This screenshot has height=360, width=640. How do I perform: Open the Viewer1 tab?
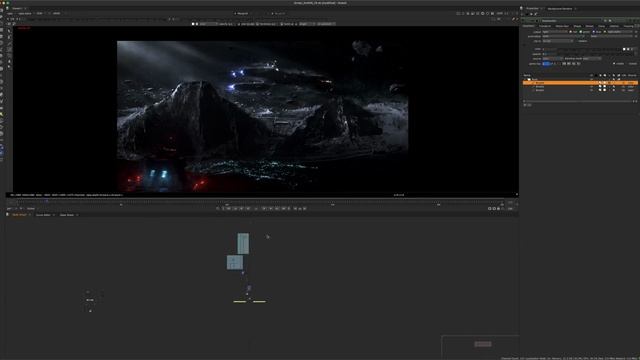(x=17, y=8)
